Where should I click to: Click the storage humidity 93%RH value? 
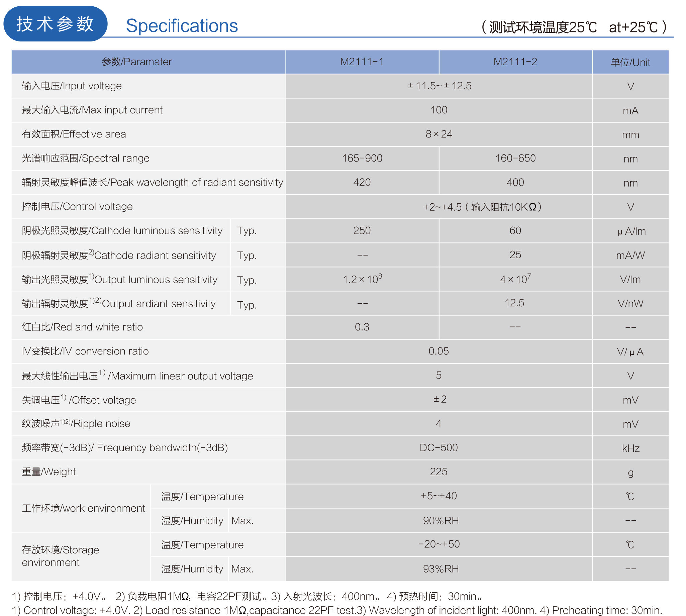click(440, 569)
